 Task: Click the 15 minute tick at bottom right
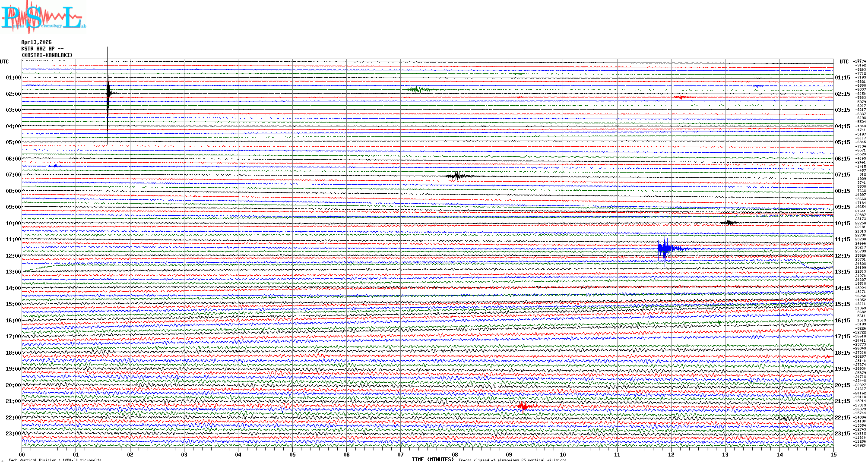pos(833,454)
